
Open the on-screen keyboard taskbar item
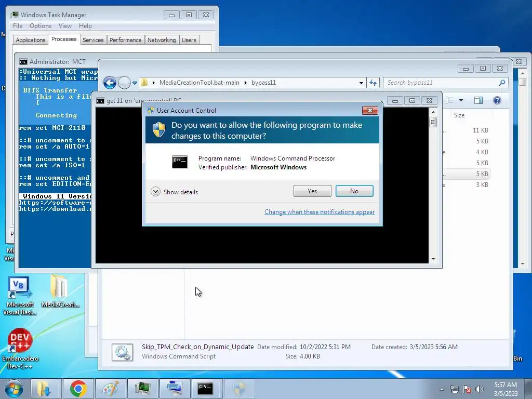pos(175,389)
